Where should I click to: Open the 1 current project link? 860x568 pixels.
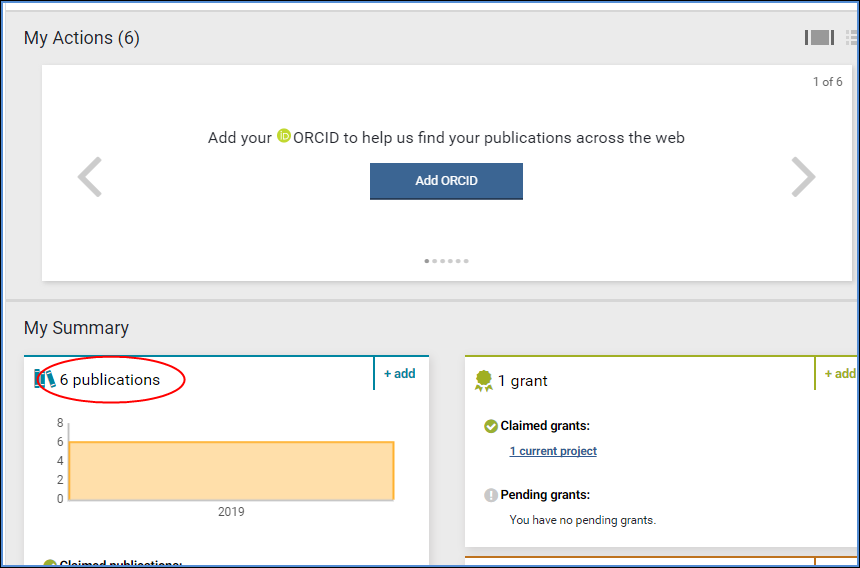point(553,451)
